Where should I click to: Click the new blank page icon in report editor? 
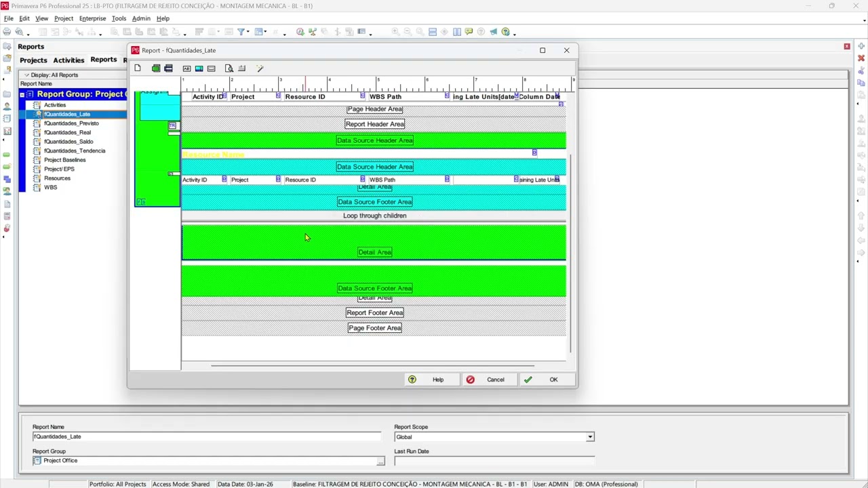(x=138, y=68)
